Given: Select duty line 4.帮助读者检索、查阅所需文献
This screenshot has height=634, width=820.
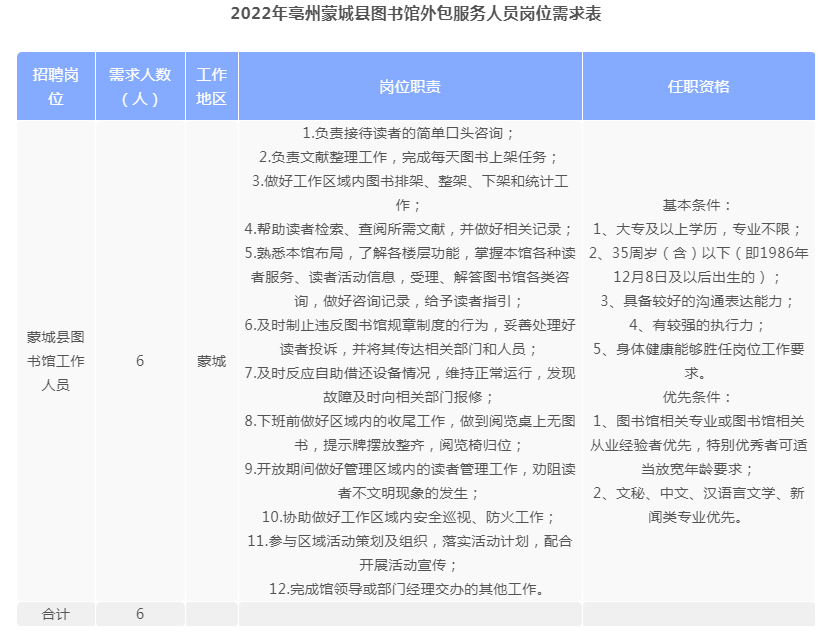Looking at the screenshot, I should pyautogui.click(x=410, y=229).
